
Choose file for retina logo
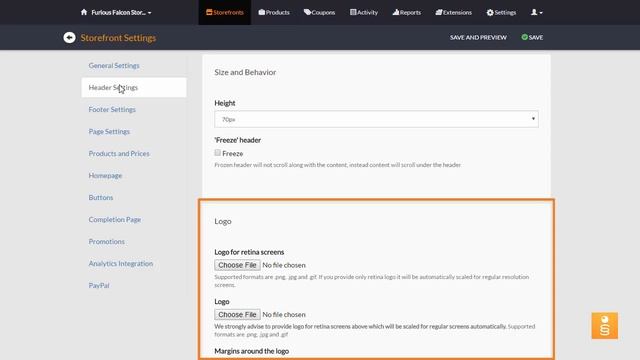[237, 265]
